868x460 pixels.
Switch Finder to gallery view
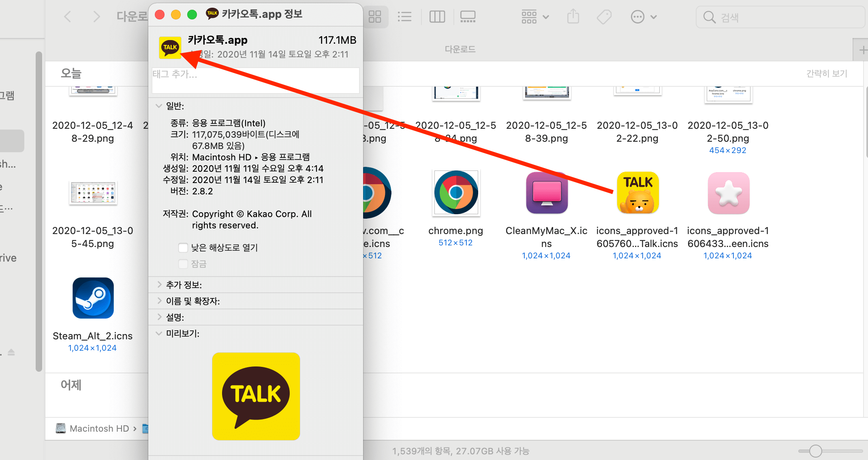468,17
